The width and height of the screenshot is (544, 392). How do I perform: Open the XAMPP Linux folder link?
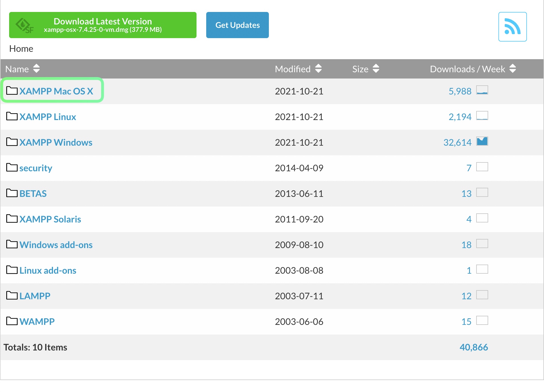pos(48,117)
